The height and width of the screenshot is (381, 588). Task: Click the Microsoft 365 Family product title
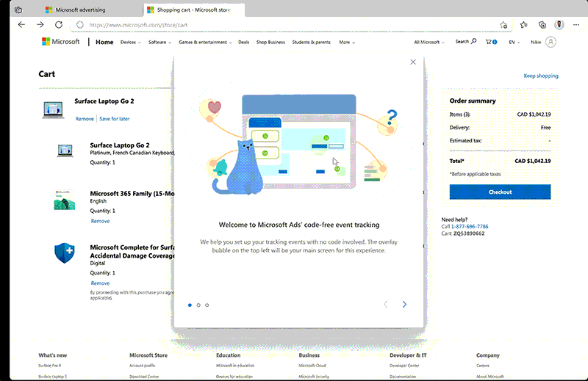coord(132,194)
